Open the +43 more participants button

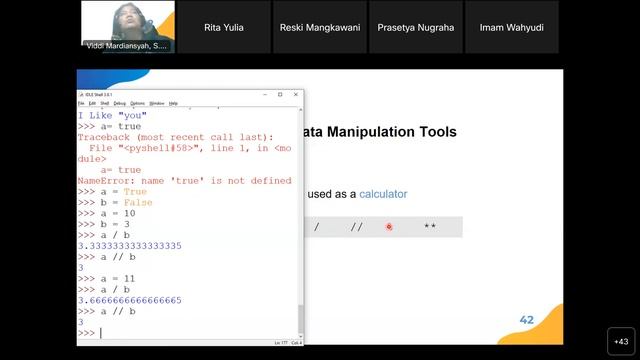click(x=621, y=341)
